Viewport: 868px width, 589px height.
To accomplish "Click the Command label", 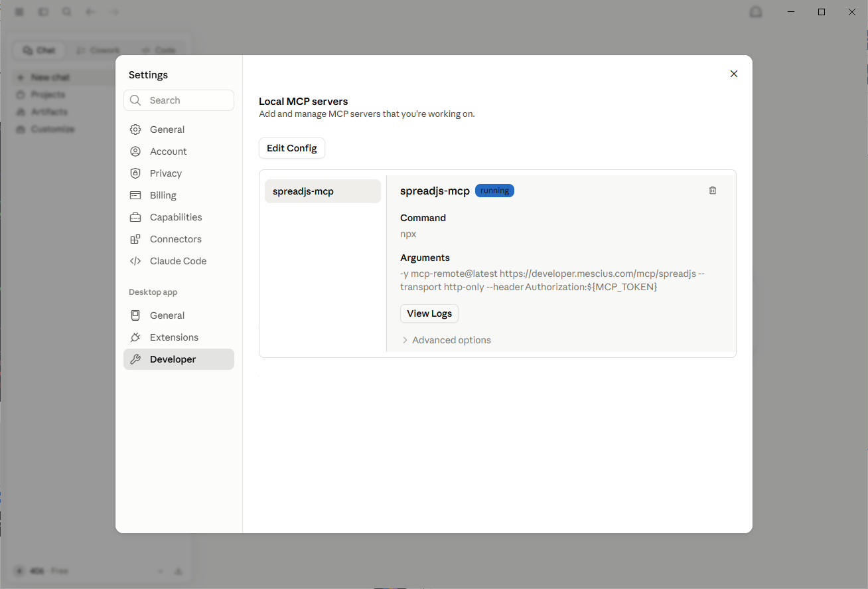I will tap(423, 218).
